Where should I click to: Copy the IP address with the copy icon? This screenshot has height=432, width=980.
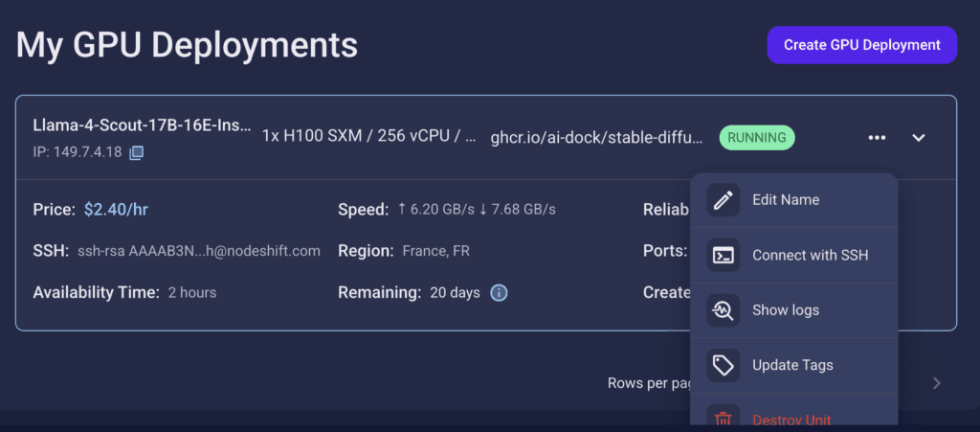pyautogui.click(x=136, y=152)
